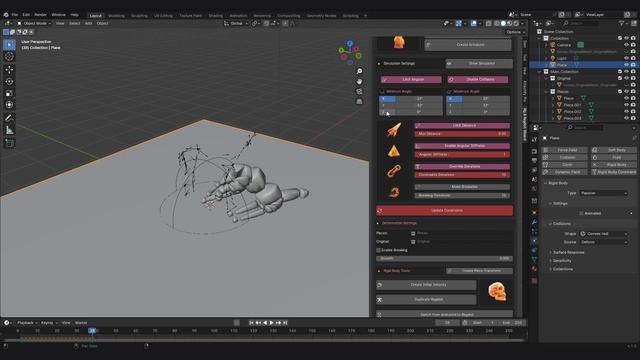Image resolution: width=640 pixels, height=360 pixels.
Task: Click the Rigid Body physics button
Action: [x=614, y=165]
